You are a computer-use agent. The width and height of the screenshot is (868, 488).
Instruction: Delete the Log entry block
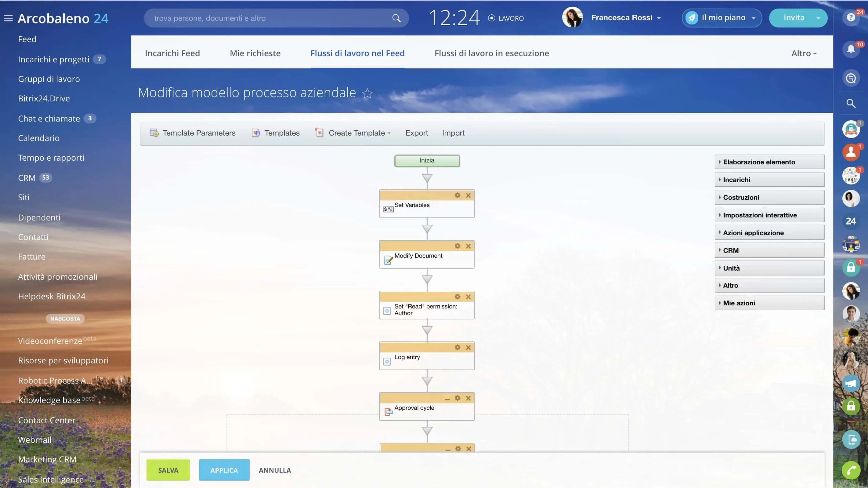pyautogui.click(x=468, y=347)
